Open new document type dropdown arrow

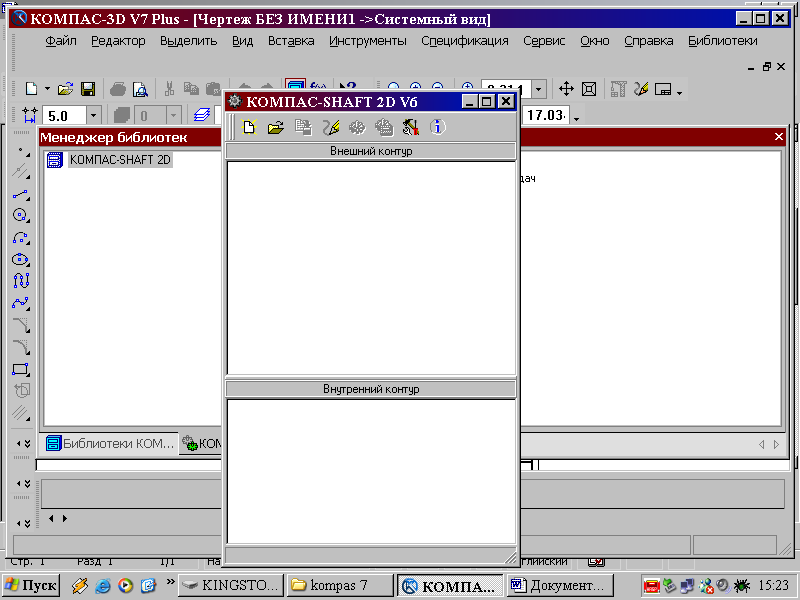47,89
